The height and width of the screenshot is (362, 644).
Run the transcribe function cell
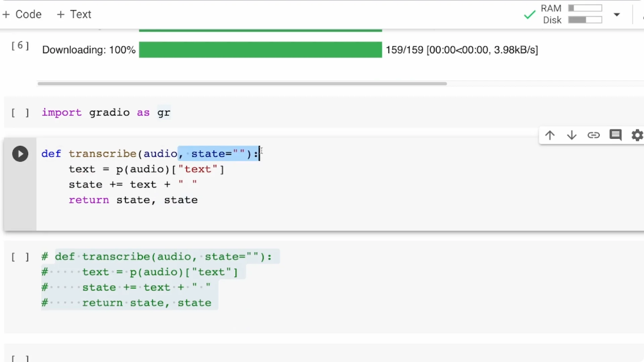coord(20,154)
